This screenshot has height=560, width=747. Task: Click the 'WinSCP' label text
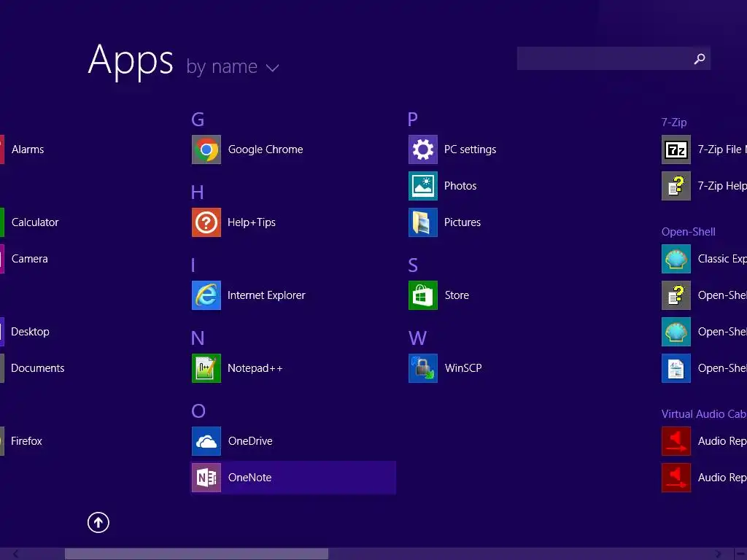463,368
